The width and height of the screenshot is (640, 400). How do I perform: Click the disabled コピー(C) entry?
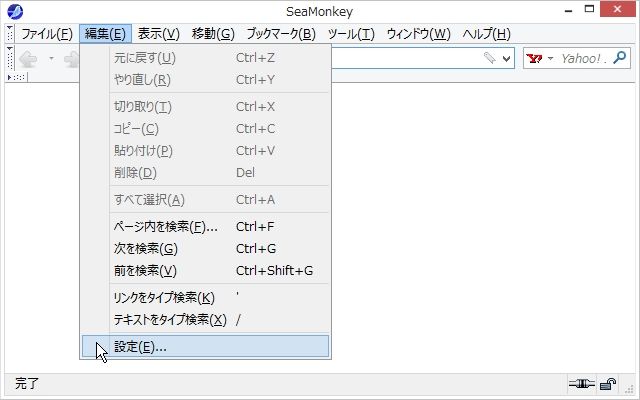(x=205, y=129)
